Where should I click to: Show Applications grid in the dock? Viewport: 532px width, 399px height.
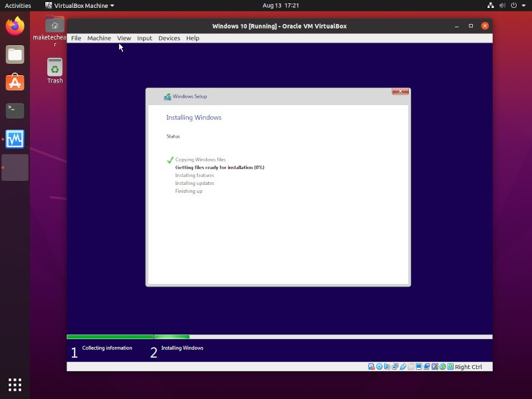(15, 384)
